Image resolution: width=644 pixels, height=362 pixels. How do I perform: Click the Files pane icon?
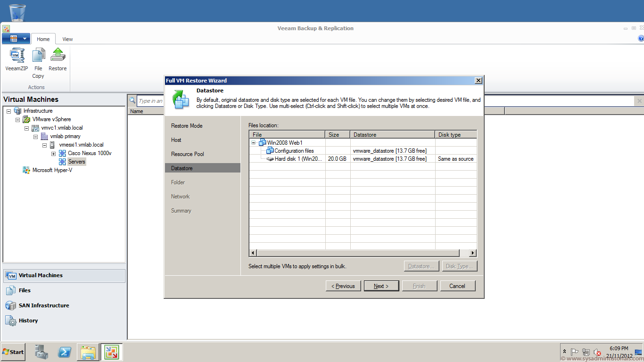click(11, 291)
